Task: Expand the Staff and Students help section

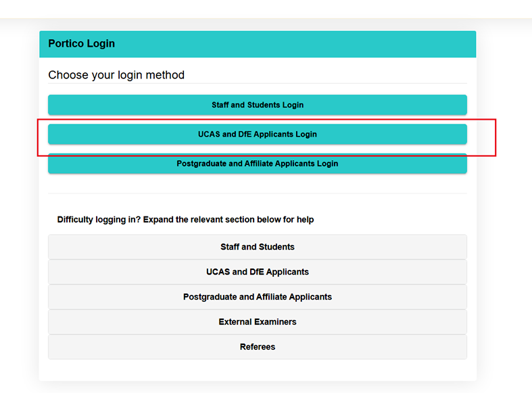Action: [x=257, y=247]
